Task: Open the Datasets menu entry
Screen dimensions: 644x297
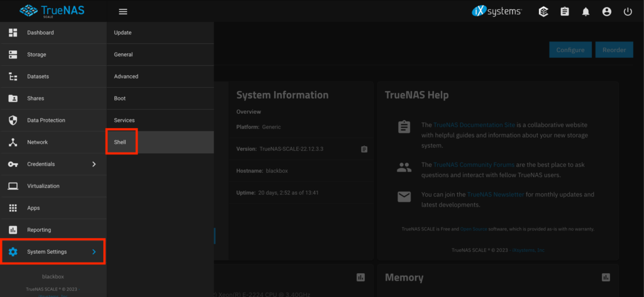Action: [53, 77]
